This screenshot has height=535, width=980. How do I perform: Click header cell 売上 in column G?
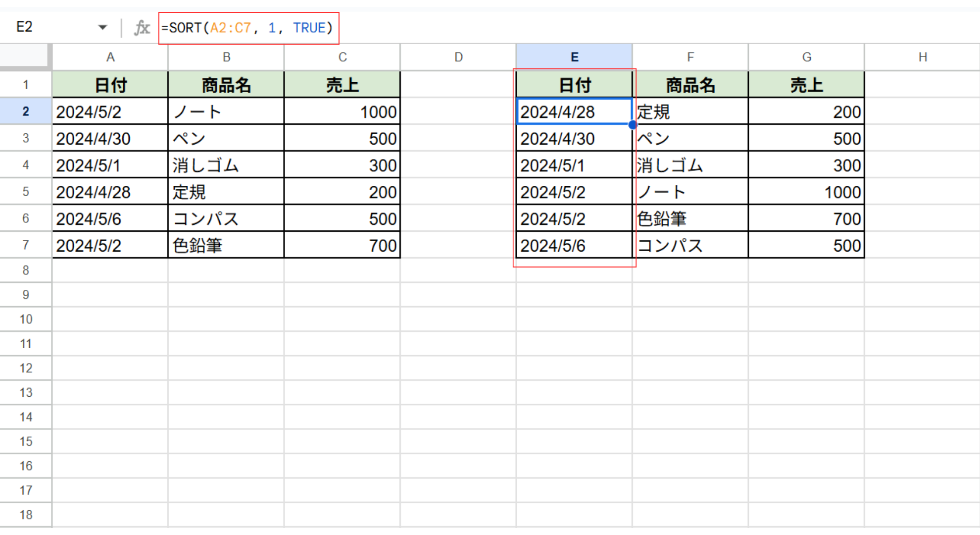tap(807, 85)
